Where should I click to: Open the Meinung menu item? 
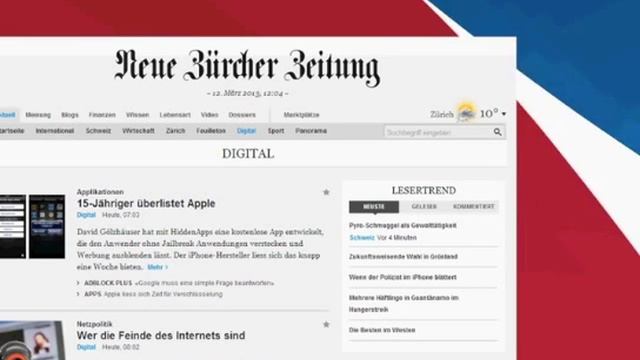(38, 115)
